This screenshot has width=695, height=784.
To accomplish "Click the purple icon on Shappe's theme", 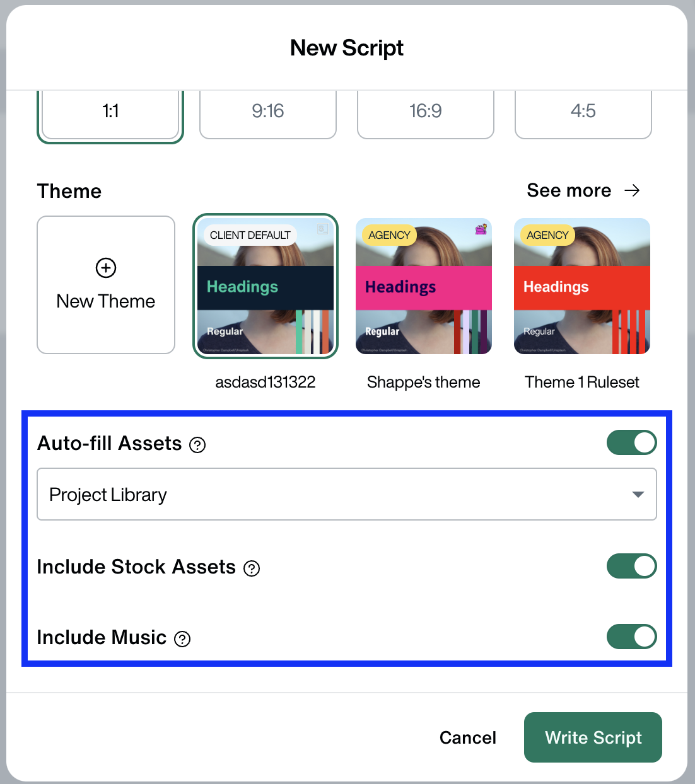I will [481, 229].
